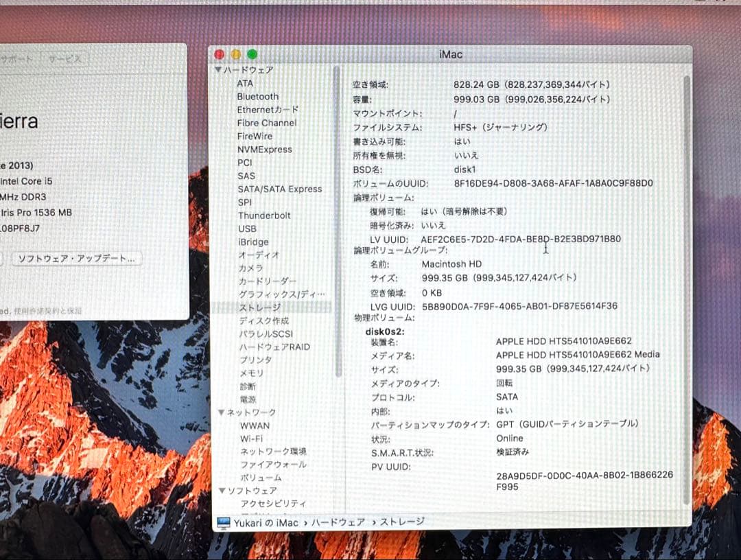741x560 pixels.
Task: Switch to the サービス tab
Action: (65, 59)
